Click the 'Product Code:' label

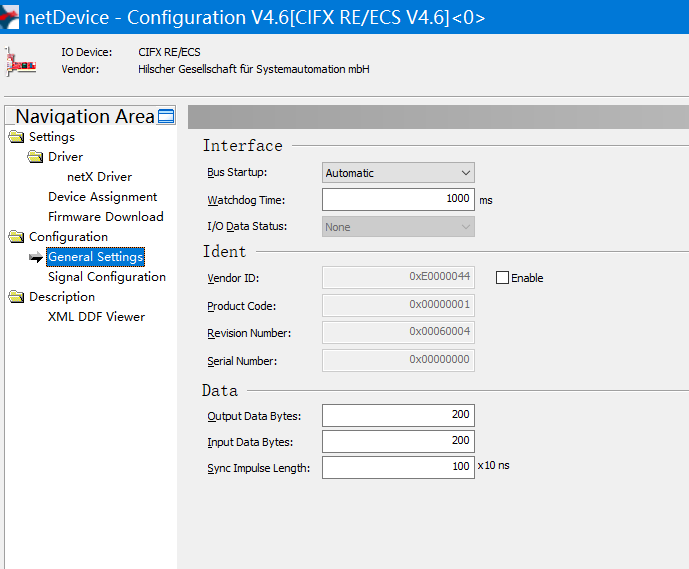click(242, 306)
